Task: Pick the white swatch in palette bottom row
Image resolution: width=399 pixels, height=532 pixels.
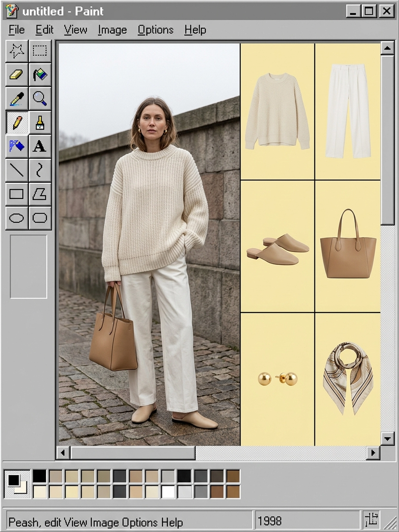Action: (168, 492)
